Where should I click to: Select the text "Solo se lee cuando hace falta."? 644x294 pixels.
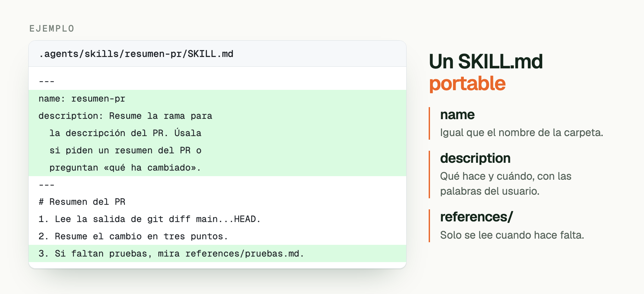512,235
